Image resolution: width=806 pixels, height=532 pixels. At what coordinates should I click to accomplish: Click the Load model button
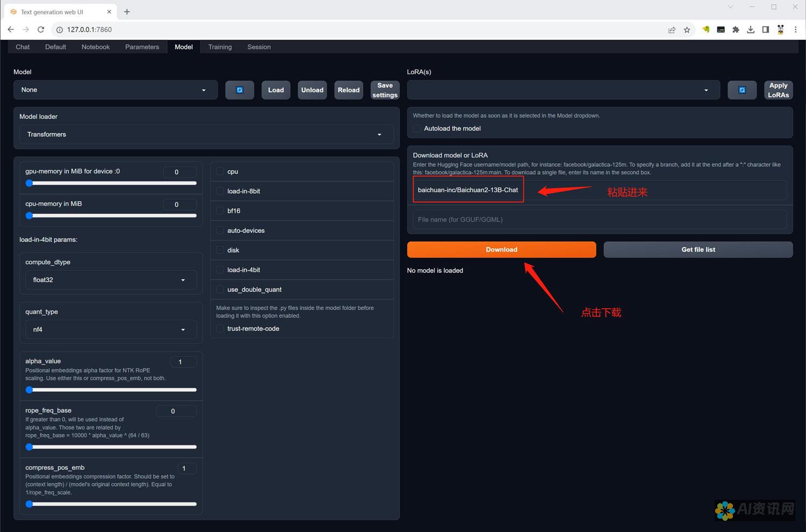[x=276, y=90]
